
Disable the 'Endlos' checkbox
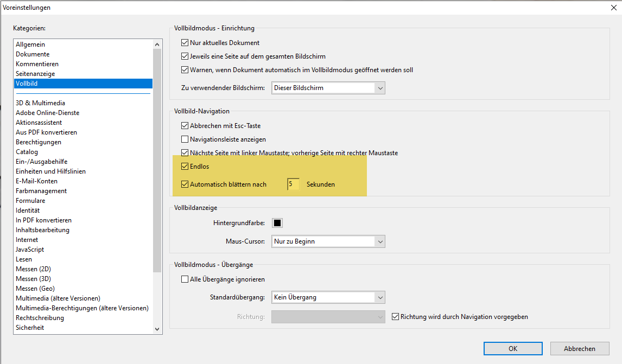[185, 167]
